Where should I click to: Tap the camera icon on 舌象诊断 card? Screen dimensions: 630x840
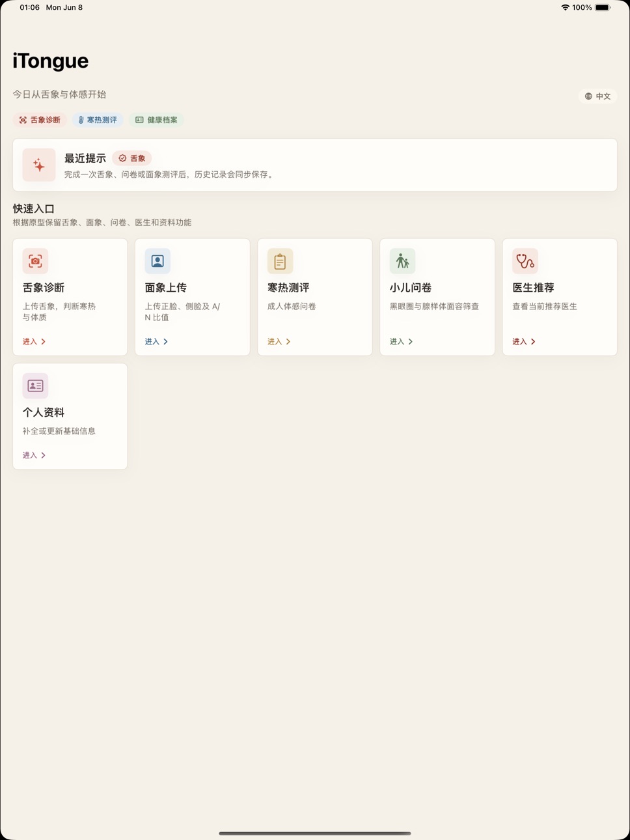coord(35,261)
